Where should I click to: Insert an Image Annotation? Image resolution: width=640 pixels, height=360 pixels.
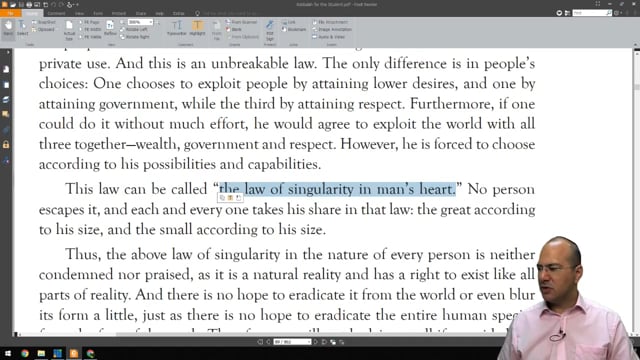(332, 29)
